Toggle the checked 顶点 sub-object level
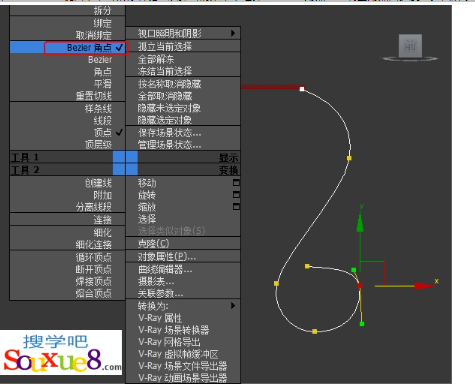475x386 pixels. coord(67,132)
